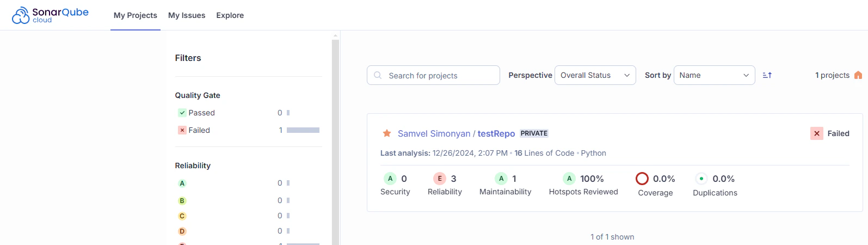Open the My Projects tab
Image resolution: width=868 pixels, height=245 pixels.
(136, 15)
